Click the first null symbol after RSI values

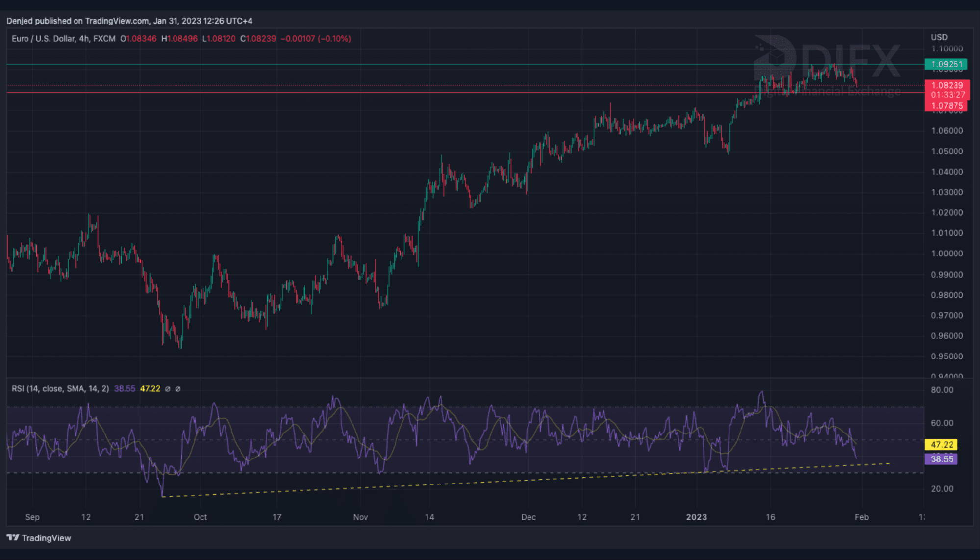(168, 389)
